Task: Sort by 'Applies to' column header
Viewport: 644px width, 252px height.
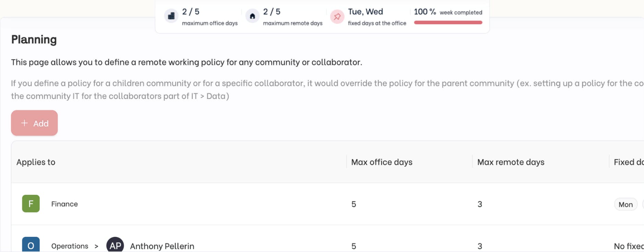Action: 36,162
